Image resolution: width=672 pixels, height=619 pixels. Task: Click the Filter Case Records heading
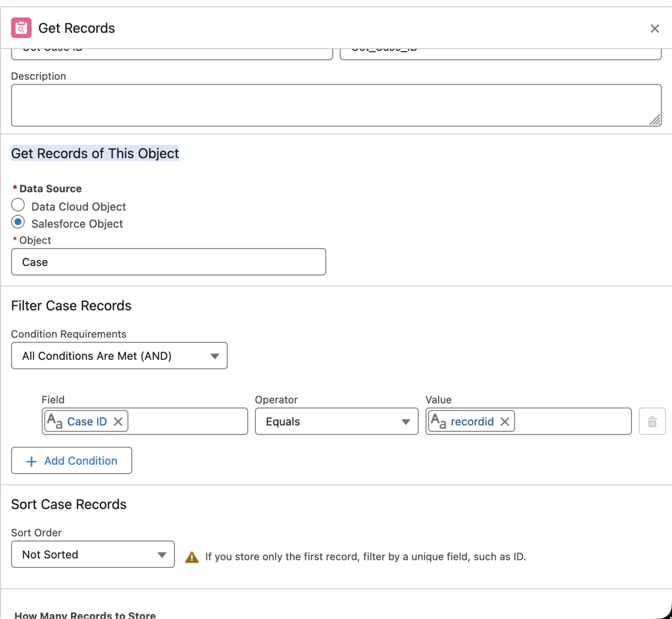(x=71, y=306)
